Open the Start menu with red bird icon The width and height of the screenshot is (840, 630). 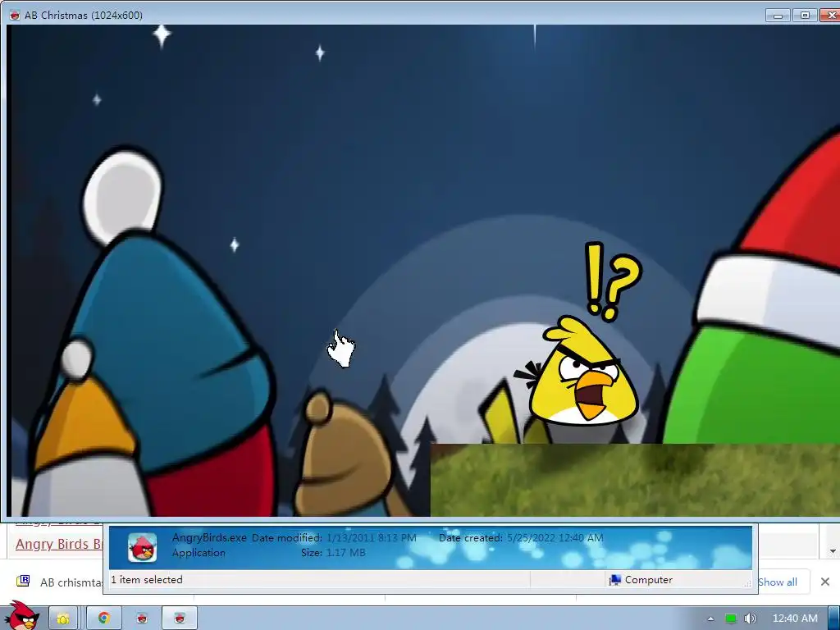tap(21, 616)
